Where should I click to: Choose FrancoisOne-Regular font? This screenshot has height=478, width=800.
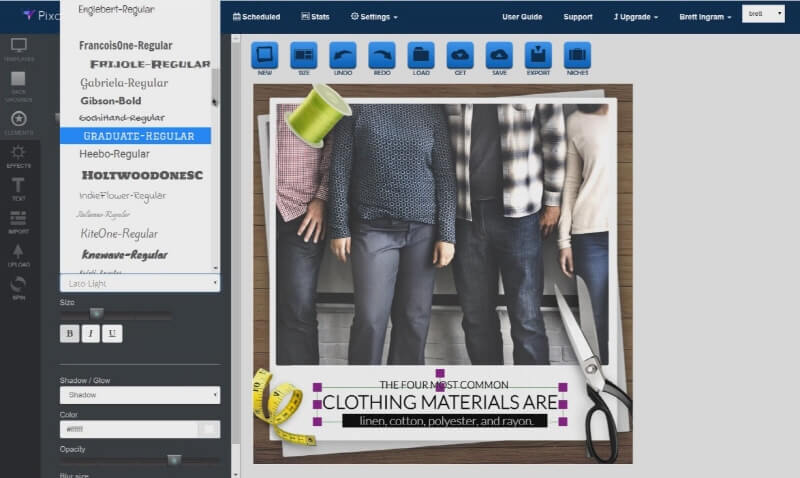pyautogui.click(x=126, y=45)
